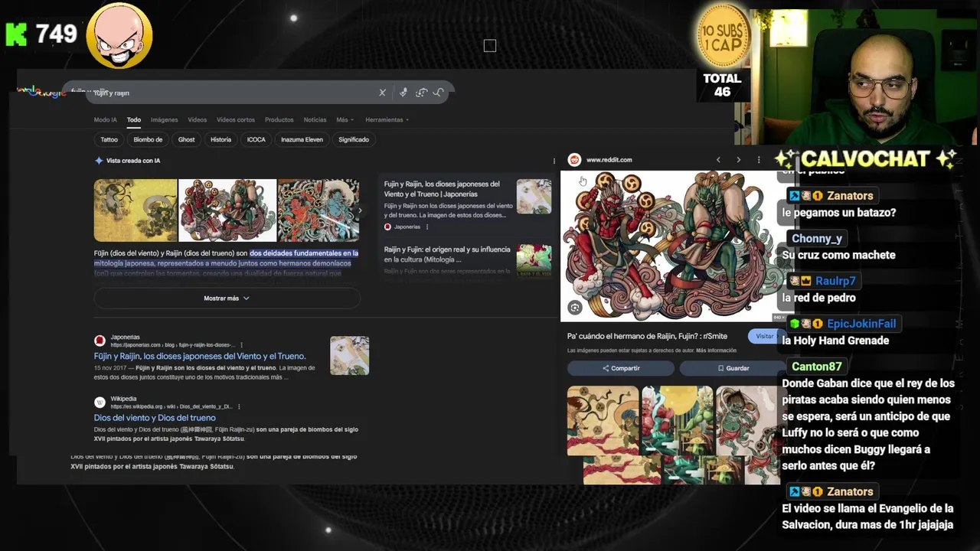The image size is (980, 551).
Task: Open the Pa' cuándo el hermano de Raijin title
Action: 647,336
